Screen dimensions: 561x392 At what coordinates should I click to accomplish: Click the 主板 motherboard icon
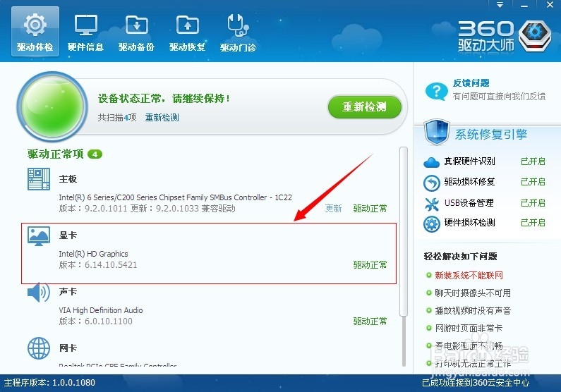pyautogui.click(x=39, y=179)
